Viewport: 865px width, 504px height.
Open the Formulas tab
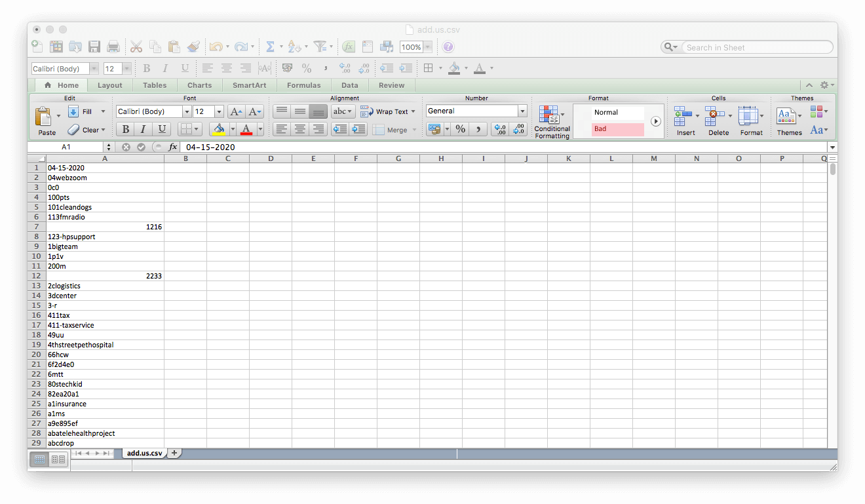[303, 85]
